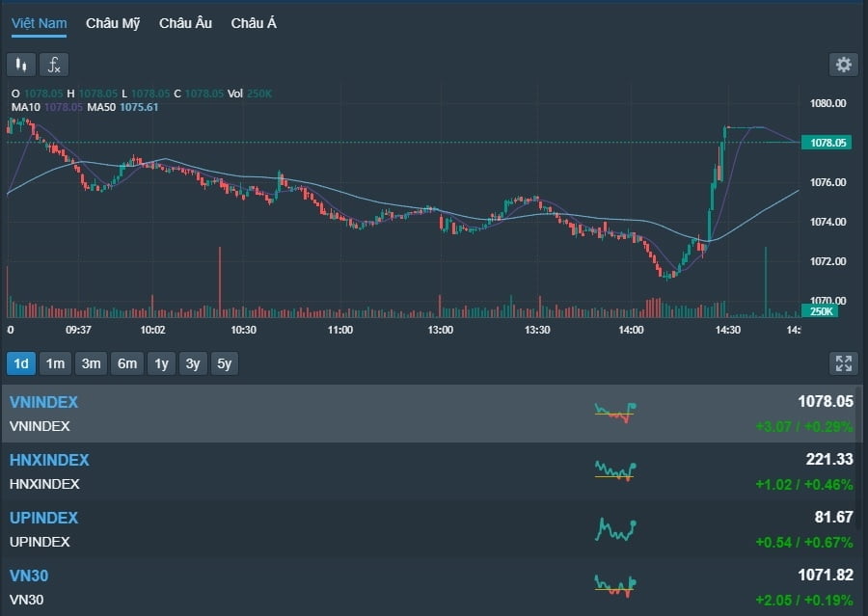Viewport: 868px width, 616px height.
Task: Select the 3y time range
Action: pos(193,363)
